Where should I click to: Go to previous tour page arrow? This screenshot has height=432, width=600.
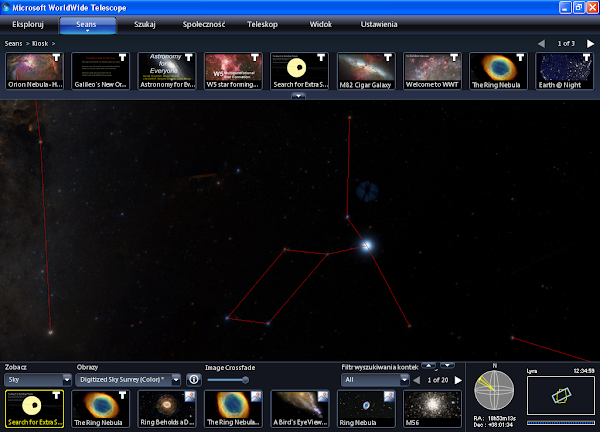click(x=541, y=44)
